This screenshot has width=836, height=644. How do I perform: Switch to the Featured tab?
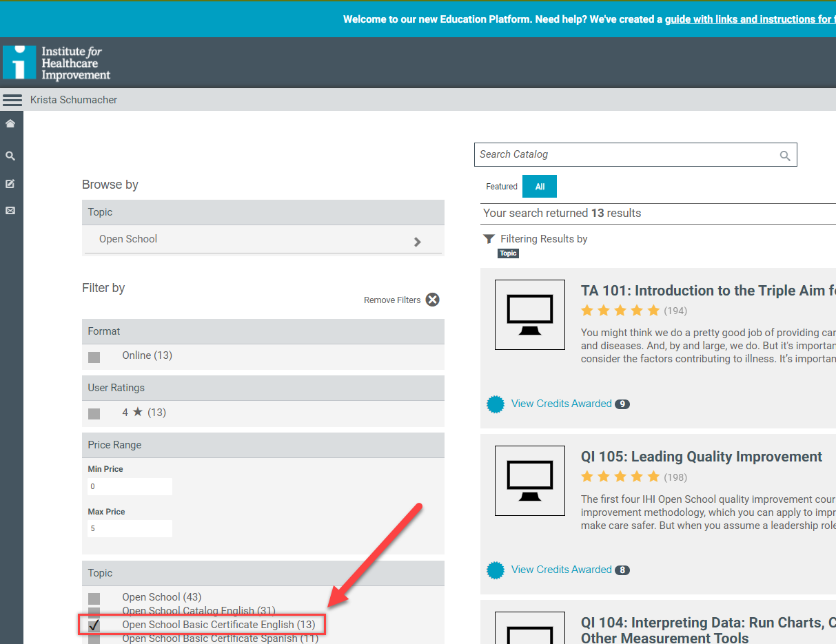501,187
